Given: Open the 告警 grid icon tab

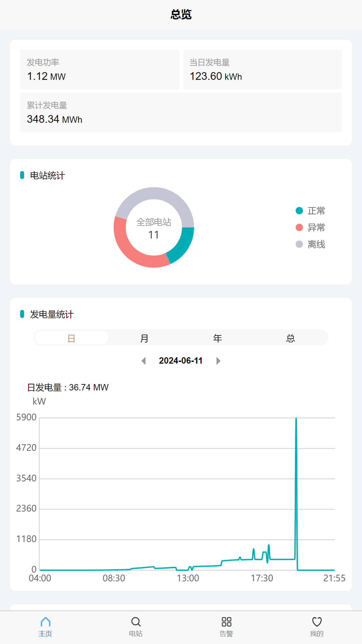Looking at the screenshot, I should pos(226,626).
